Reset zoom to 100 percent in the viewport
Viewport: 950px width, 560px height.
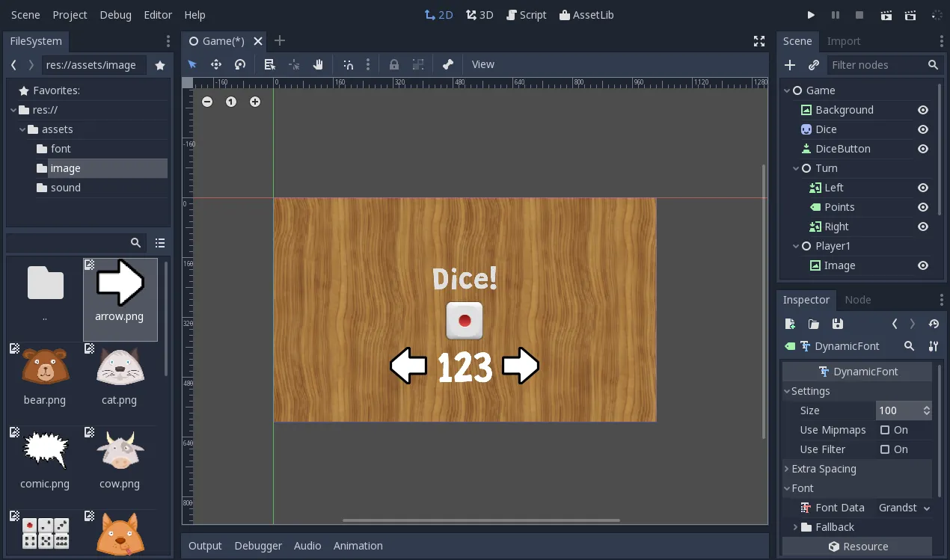tap(231, 102)
